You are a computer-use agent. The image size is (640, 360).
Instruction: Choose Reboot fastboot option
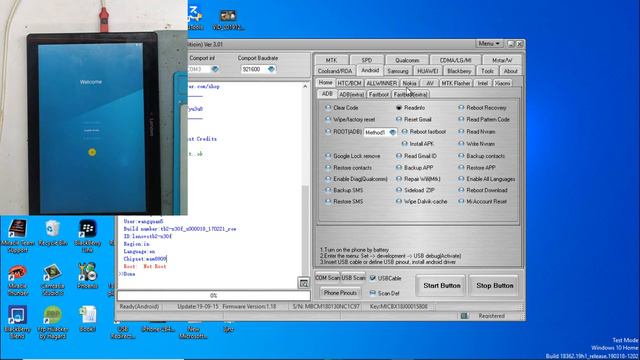point(424,132)
